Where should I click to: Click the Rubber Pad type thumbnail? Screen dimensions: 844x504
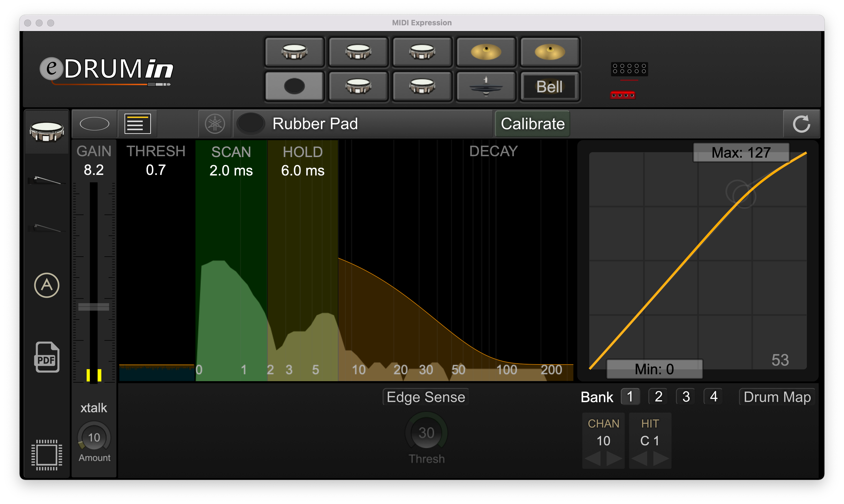coord(250,124)
